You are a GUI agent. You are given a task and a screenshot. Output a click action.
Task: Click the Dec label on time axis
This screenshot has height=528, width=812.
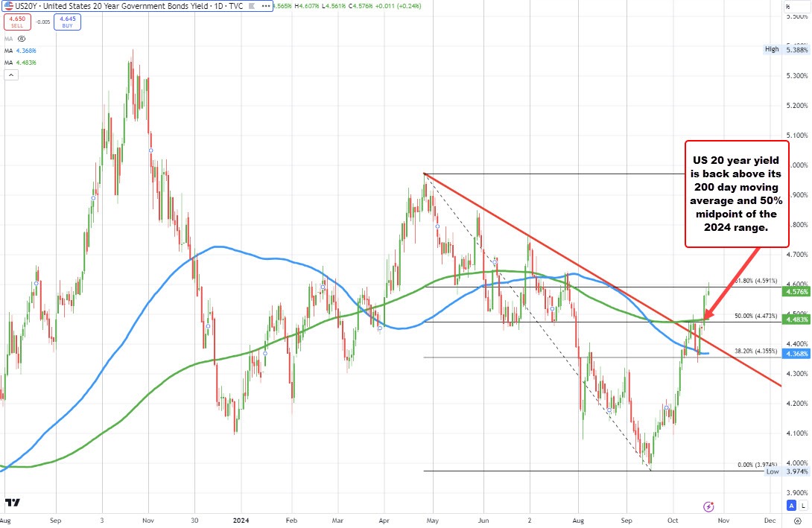coord(770,521)
